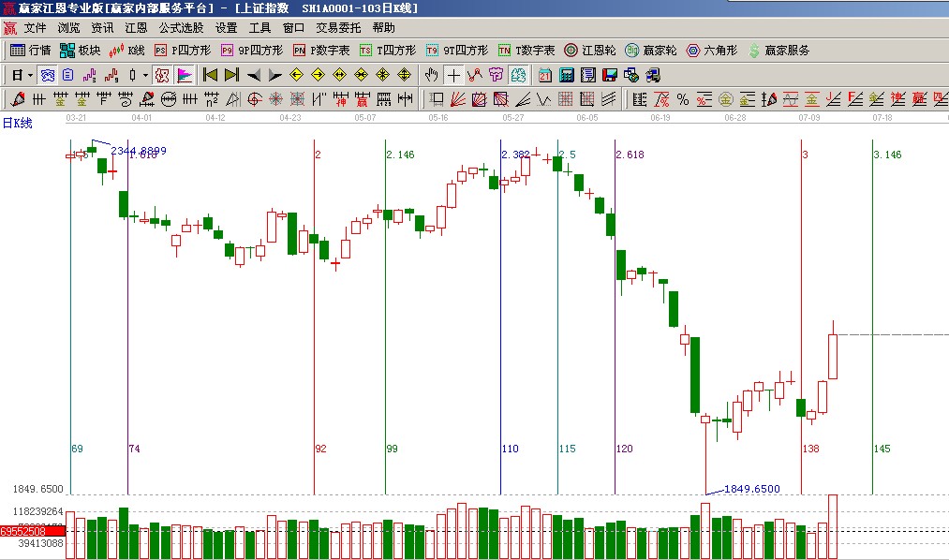
Task: Open the candlestick style dropdown arrow
Action: (x=145, y=75)
